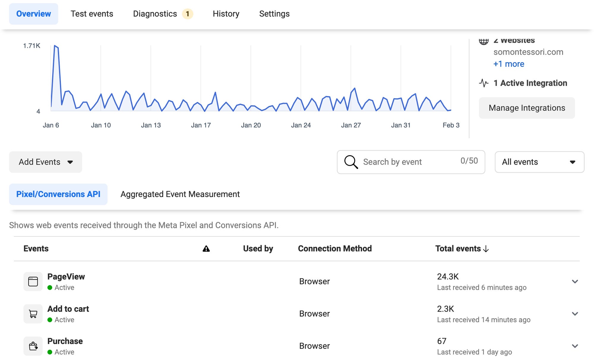
Task: Open the History tab
Action: tap(226, 14)
